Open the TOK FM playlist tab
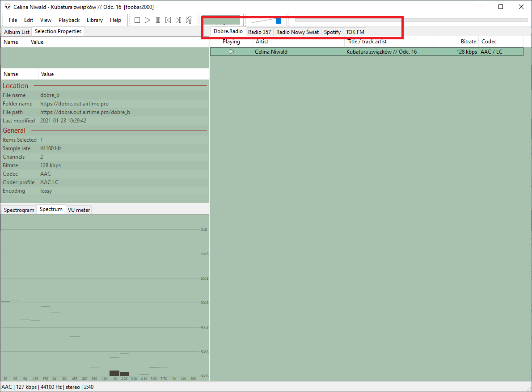The height and width of the screenshot is (392, 532). (355, 32)
